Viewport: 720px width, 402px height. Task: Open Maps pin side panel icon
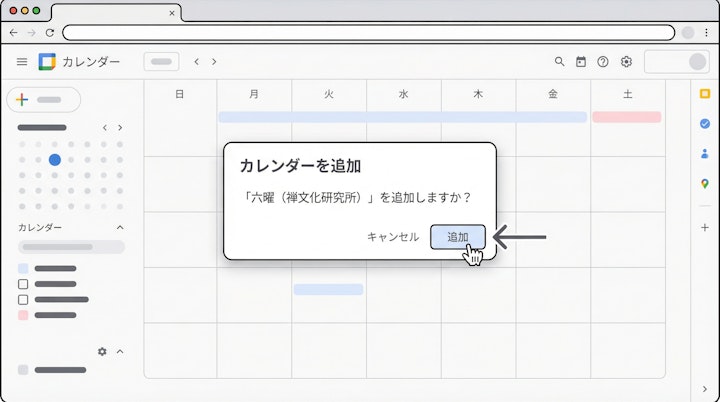[705, 184]
